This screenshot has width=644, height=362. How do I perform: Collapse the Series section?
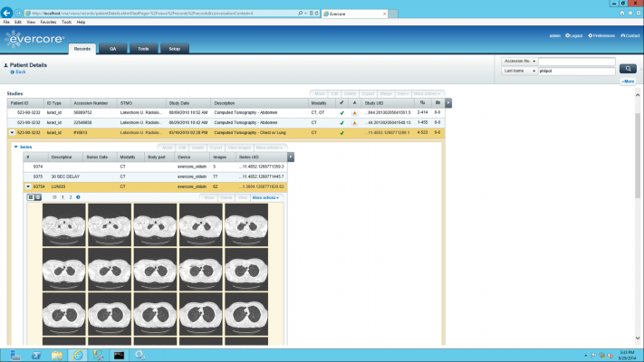coord(15,146)
